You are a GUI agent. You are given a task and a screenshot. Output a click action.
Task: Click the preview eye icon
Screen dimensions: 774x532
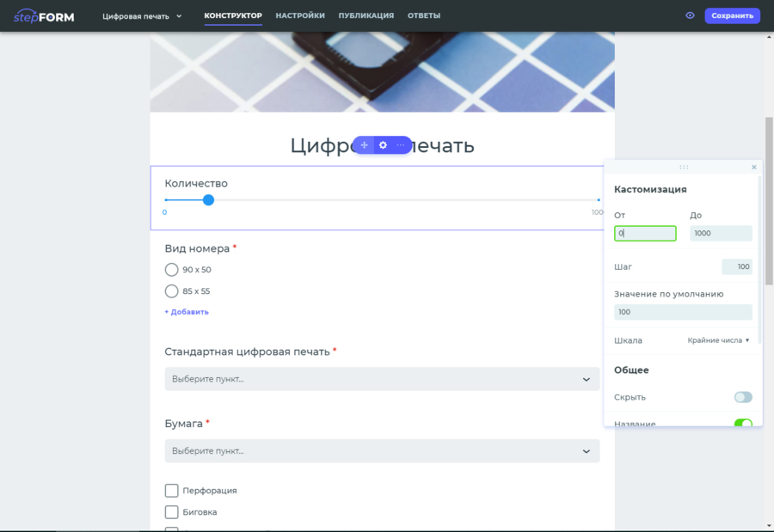690,15
